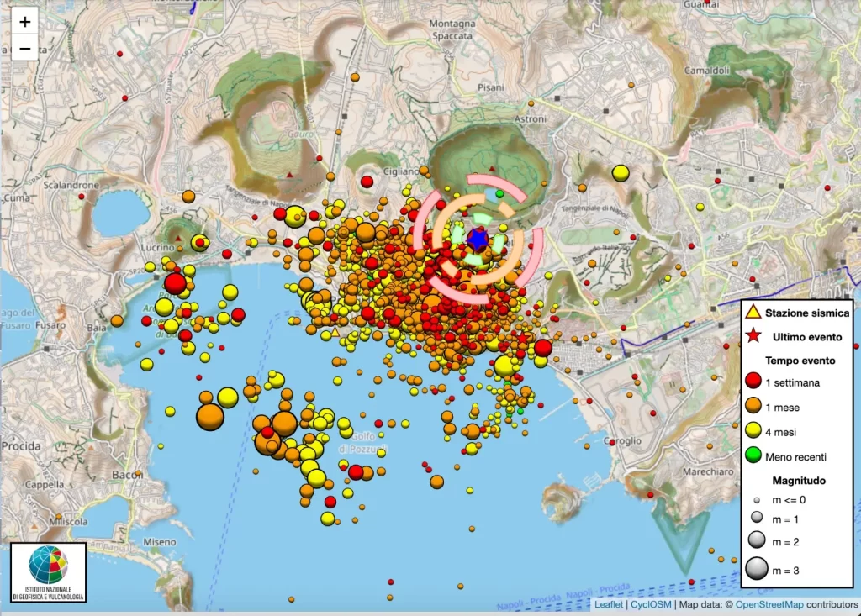Select the big red event circle near Lucrino bay

click(175, 284)
